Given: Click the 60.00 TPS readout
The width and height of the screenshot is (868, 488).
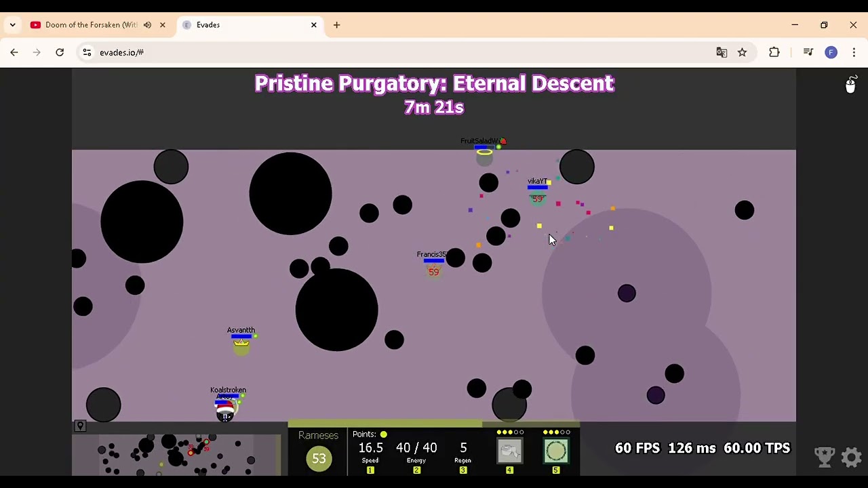Looking at the screenshot, I should pyautogui.click(x=757, y=448).
